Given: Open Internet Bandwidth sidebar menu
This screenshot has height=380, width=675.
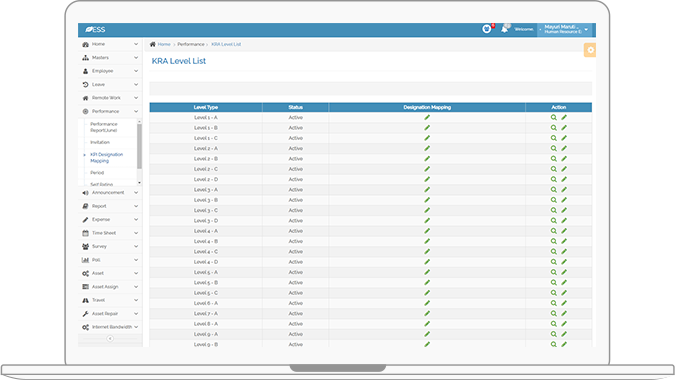Looking at the screenshot, I should point(110,327).
